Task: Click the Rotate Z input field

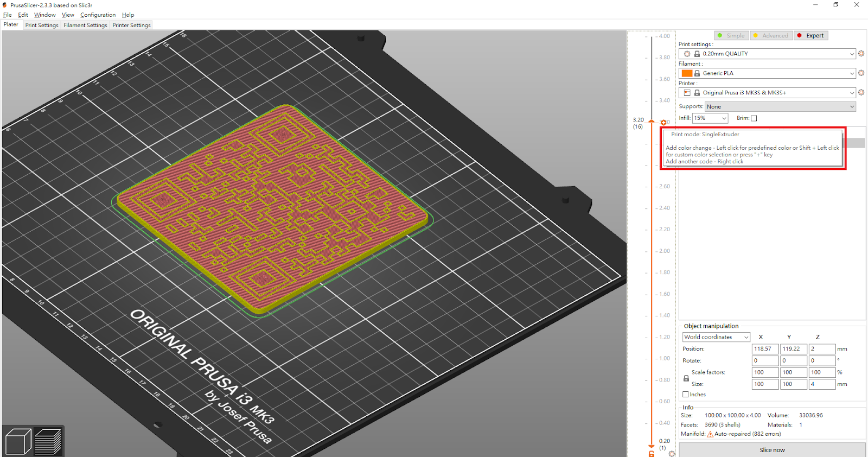Action: [x=822, y=361]
